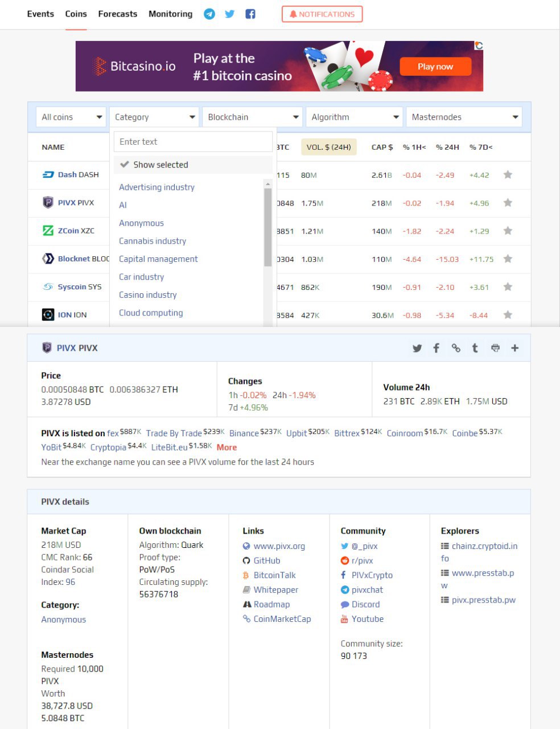The height and width of the screenshot is (729, 560).
Task: Go to the Coins tab
Action: click(76, 14)
